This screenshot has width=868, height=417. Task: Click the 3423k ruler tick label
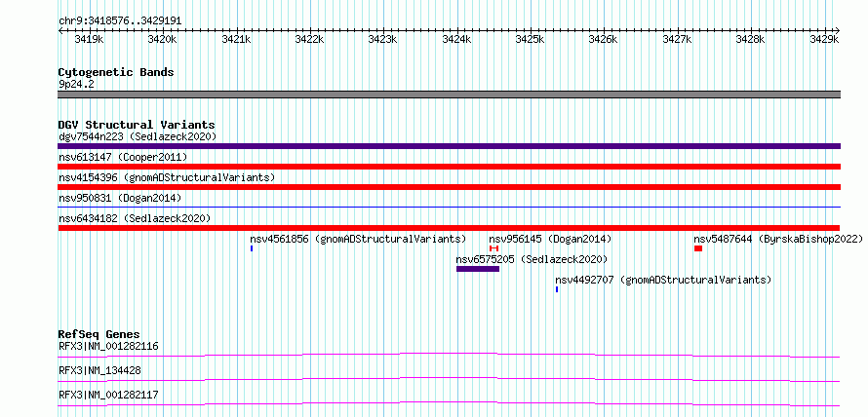(382, 39)
